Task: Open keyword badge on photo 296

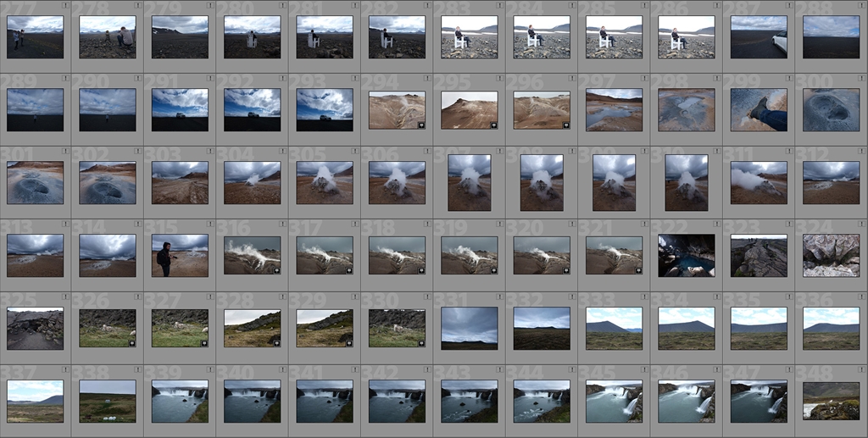Action: pos(565,125)
